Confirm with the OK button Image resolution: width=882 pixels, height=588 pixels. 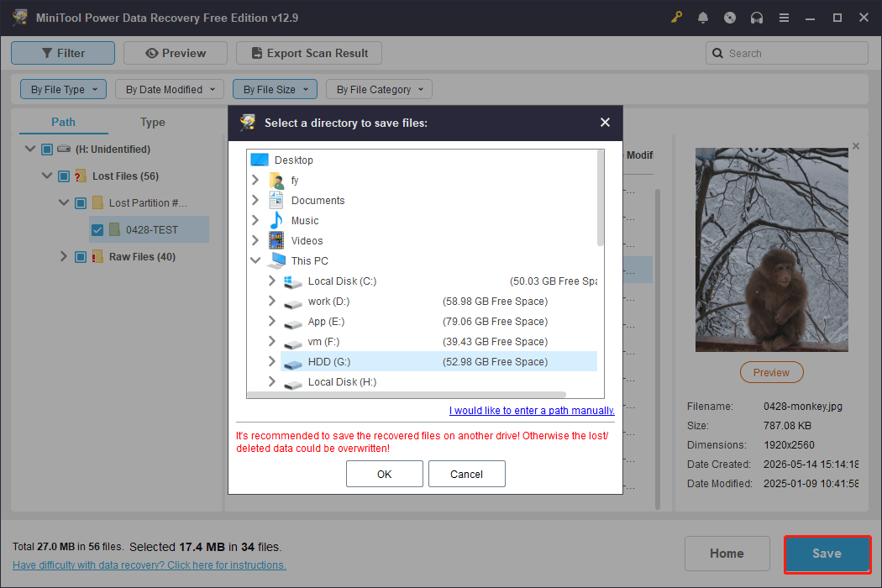click(384, 474)
